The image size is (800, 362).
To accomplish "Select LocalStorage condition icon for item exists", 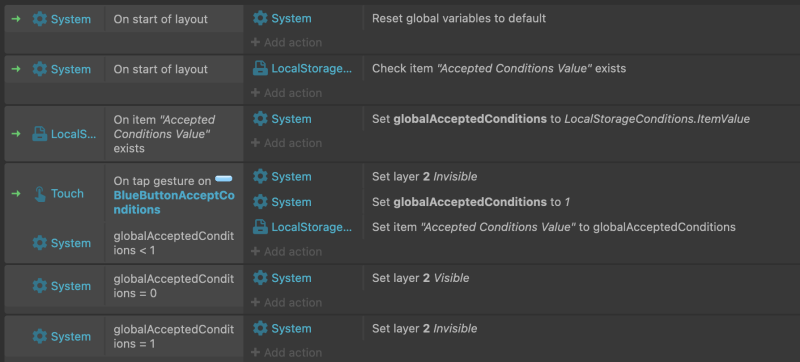I will click(x=39, y=134).
